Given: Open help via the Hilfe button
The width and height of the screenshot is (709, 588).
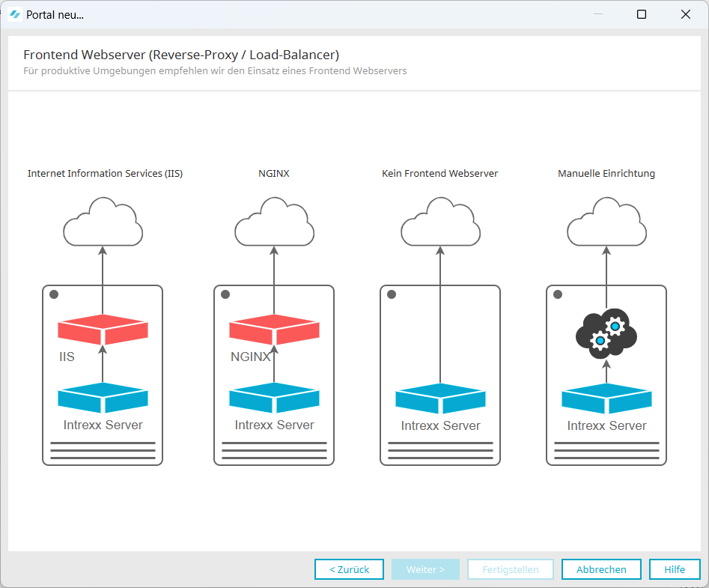Looking at the screenshot, I should coord(675,569).
